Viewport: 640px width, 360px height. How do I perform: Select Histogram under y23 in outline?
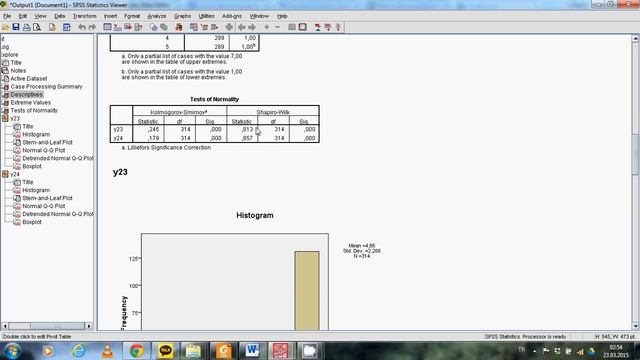[x=36, y=134]
